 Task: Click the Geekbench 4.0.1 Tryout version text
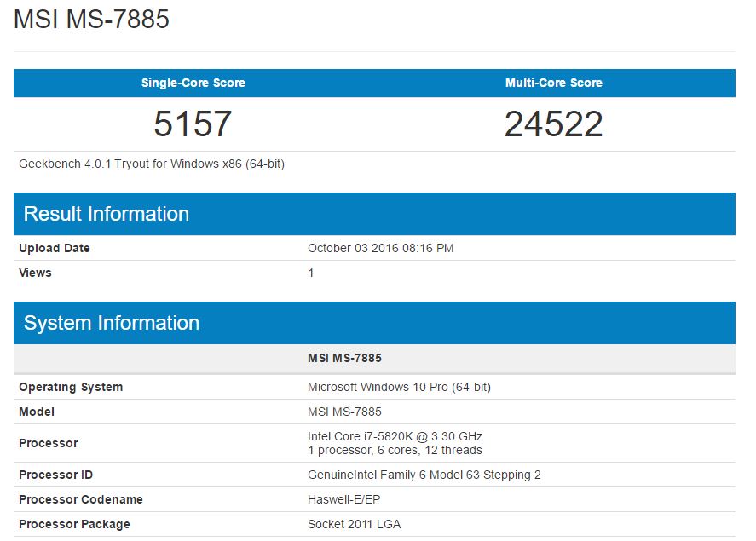[152, 164]
